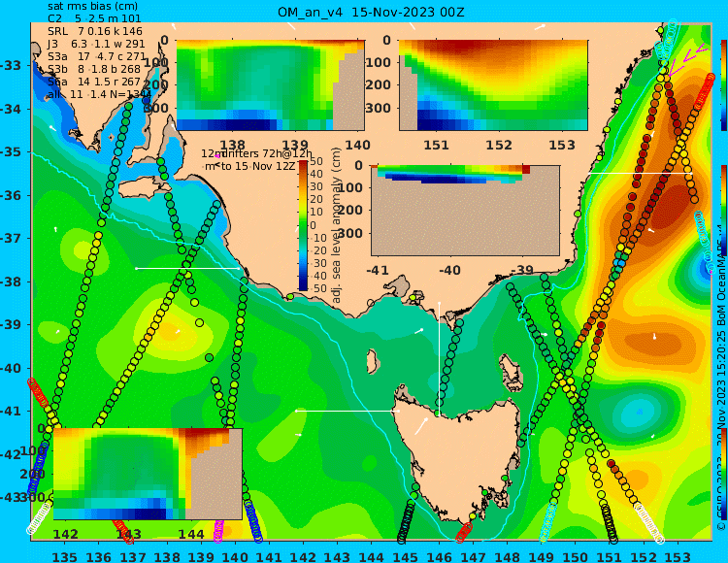Select the 'S3b 8 1.8 b 268' legend row
The image size is (728, 563).
(x=94, y=69)
